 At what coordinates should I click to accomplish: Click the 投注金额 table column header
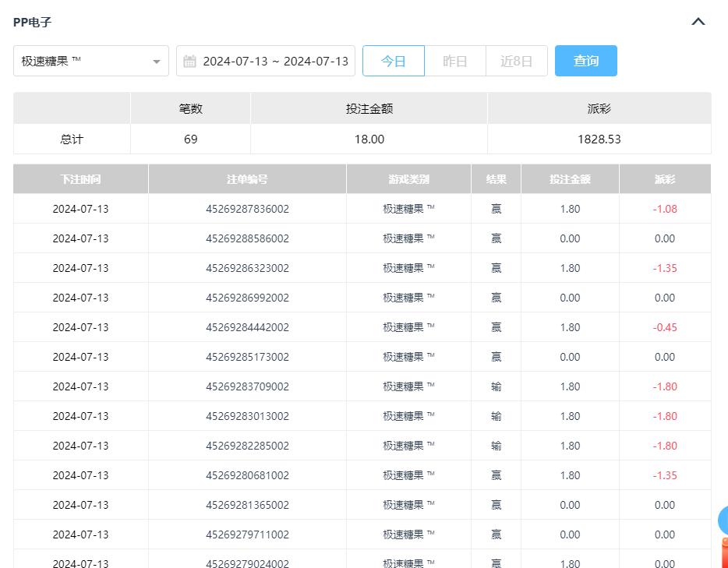[570, 179]
